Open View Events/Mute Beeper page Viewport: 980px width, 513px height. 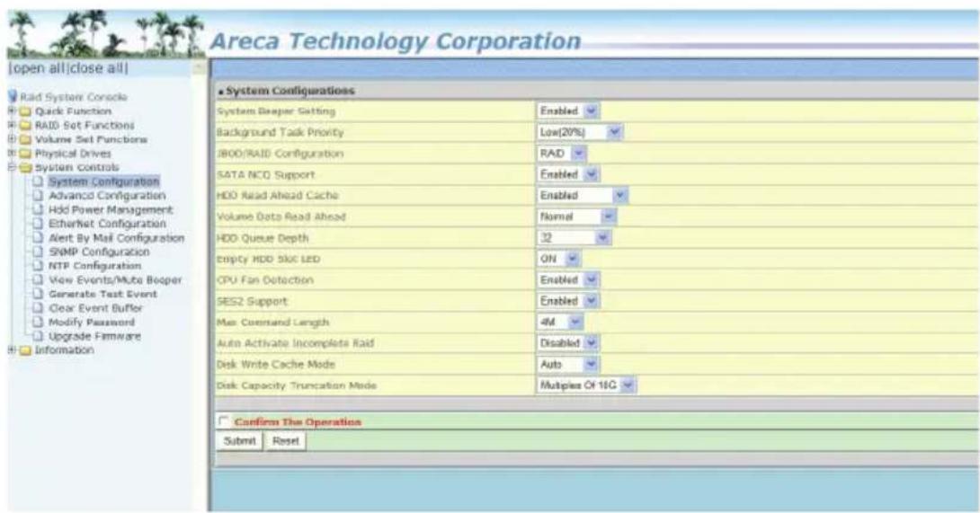(115, 280)
